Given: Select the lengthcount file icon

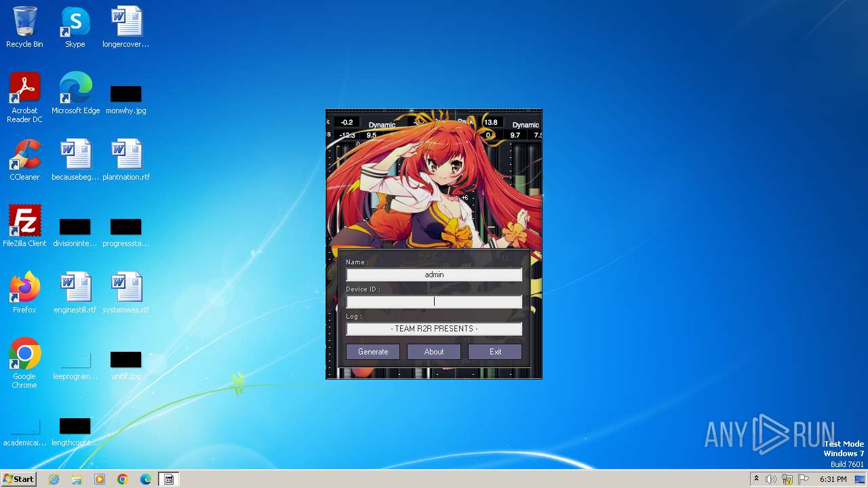Looking at the screenshot, I should pyautogui.click(x=75, y=432).
